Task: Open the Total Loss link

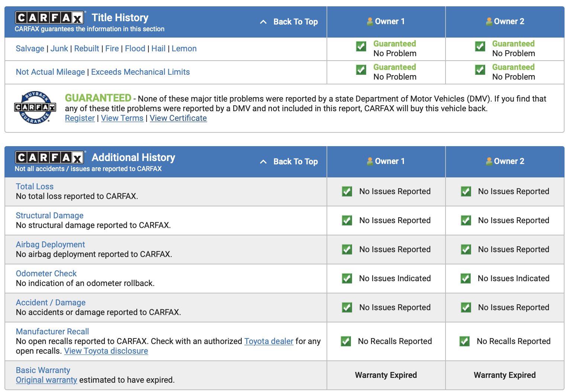Action: (35, 187)
